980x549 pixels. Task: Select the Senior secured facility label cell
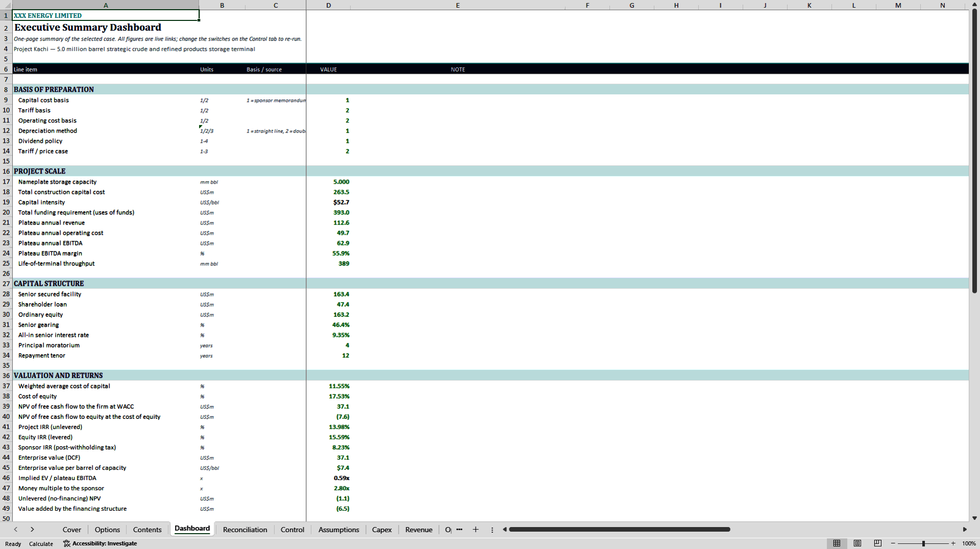106,294
